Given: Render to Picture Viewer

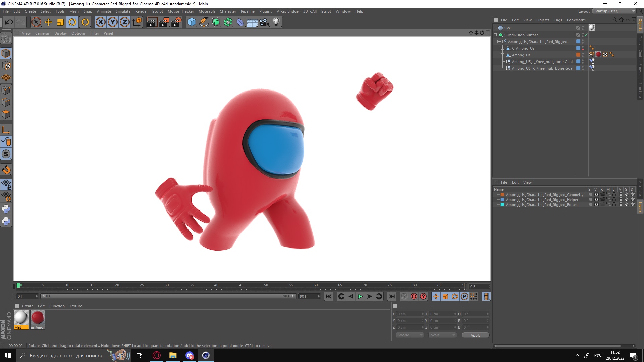Looking at the screenshot, I should point(164,22).
